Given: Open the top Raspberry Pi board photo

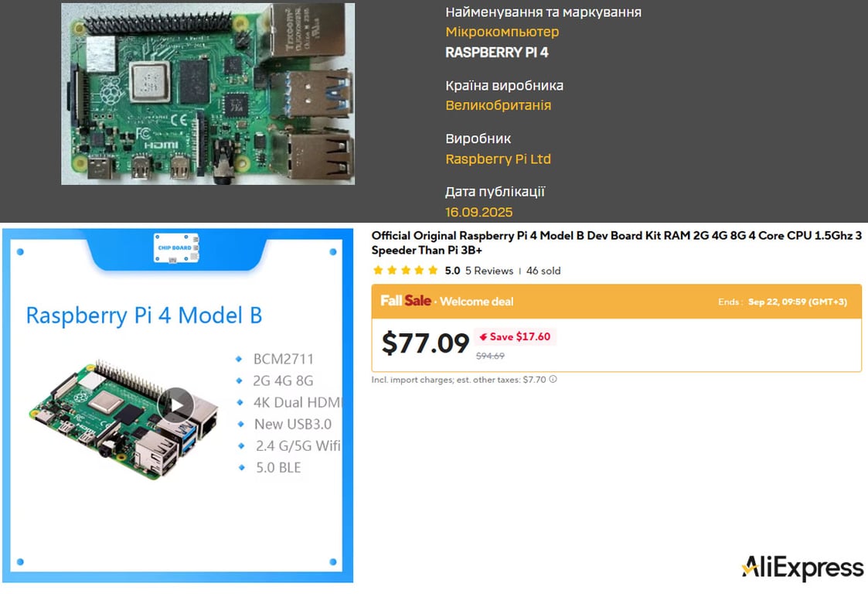Looking at the screenshot, I should click(x=208, y=94).
